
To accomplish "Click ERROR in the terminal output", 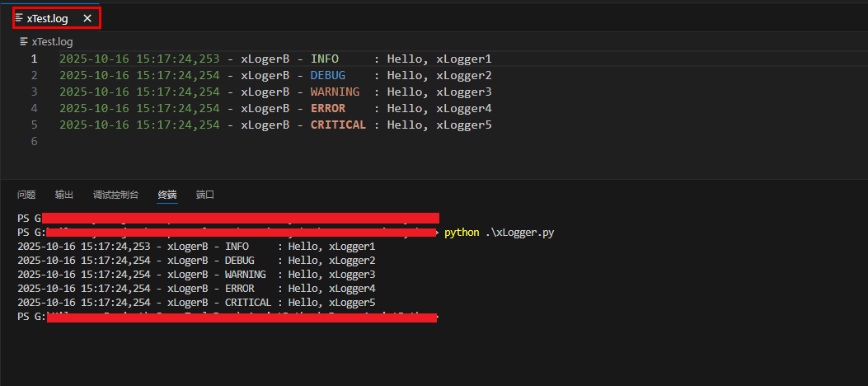I will [240, 289].
